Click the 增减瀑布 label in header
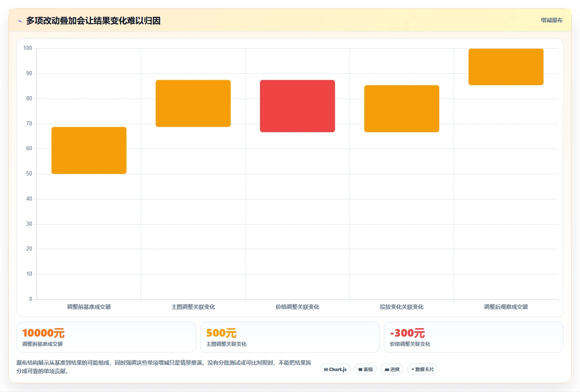 551,20
